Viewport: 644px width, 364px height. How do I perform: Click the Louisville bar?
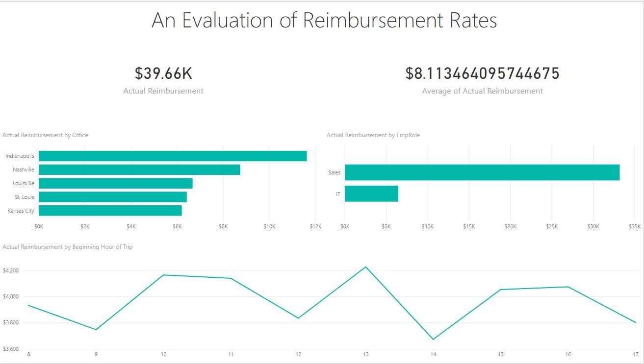tap(115, 183)
